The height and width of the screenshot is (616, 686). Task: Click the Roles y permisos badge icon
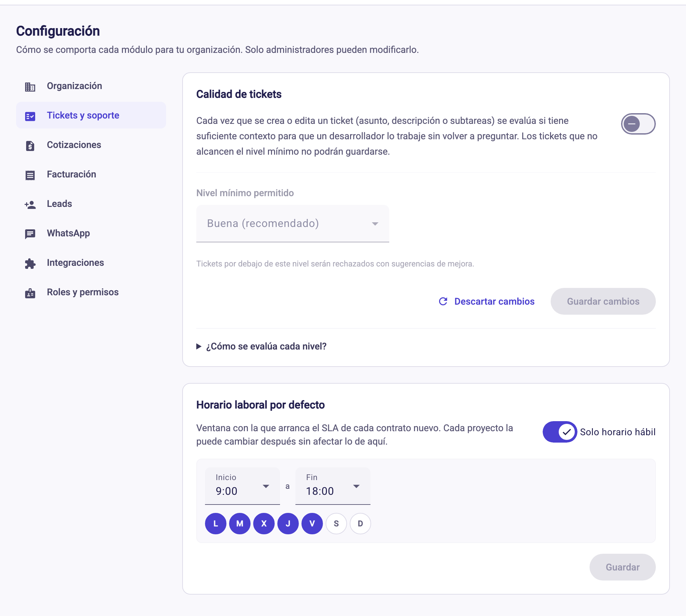pos(30,293)
